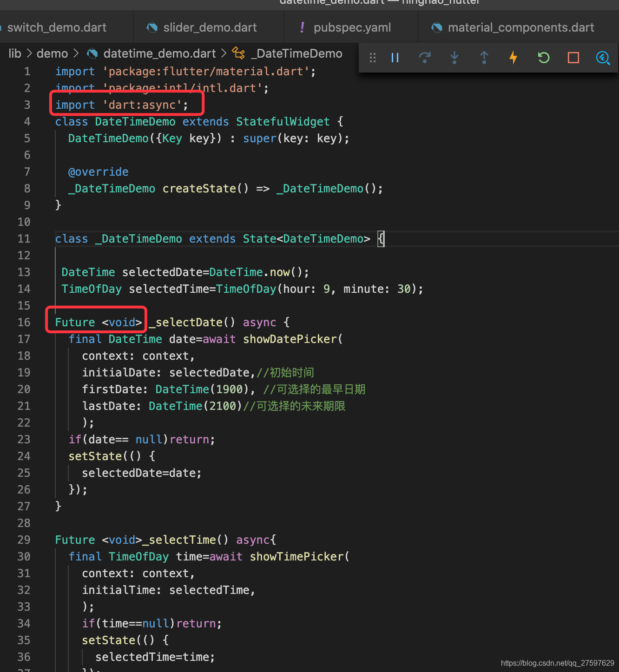Trigger Flutter hot reload lightning icon
The image size is (619, 672).
click(514, 58)
